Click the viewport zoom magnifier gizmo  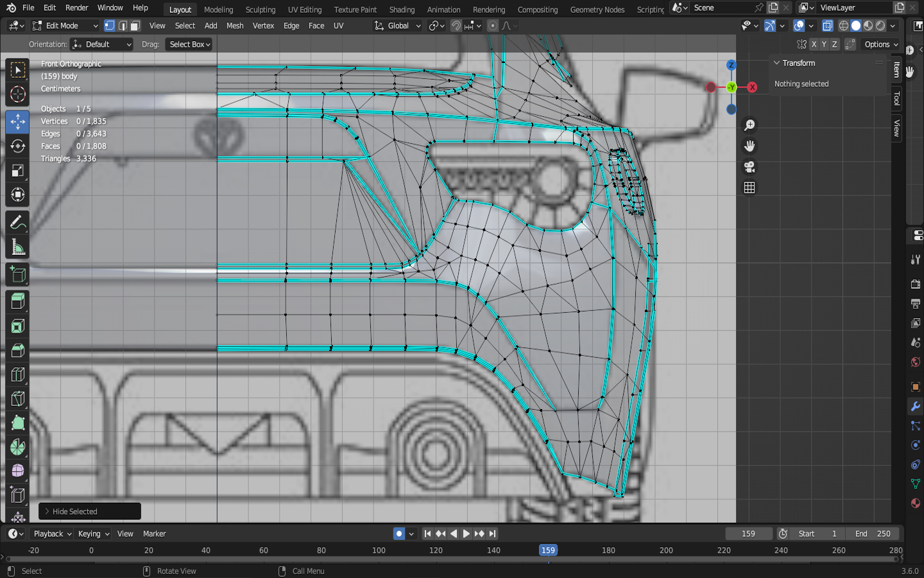click(x=749, y=125)
